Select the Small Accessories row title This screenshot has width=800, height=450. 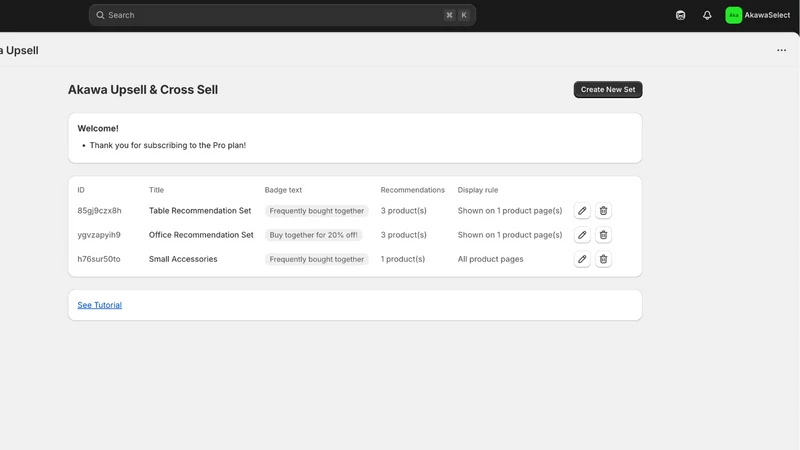coord(183,259)
